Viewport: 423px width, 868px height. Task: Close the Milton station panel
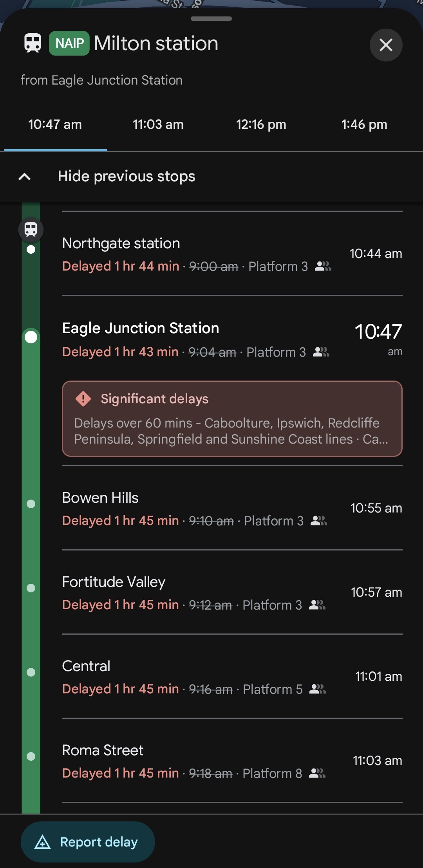click(386, 45)
